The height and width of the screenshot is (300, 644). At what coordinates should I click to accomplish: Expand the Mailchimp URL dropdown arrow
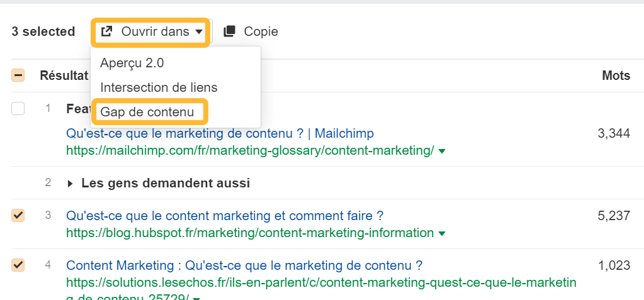point(442,151)
